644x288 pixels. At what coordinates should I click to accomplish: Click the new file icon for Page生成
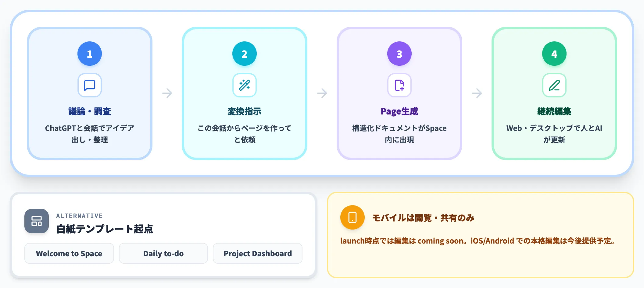[399, 85]
